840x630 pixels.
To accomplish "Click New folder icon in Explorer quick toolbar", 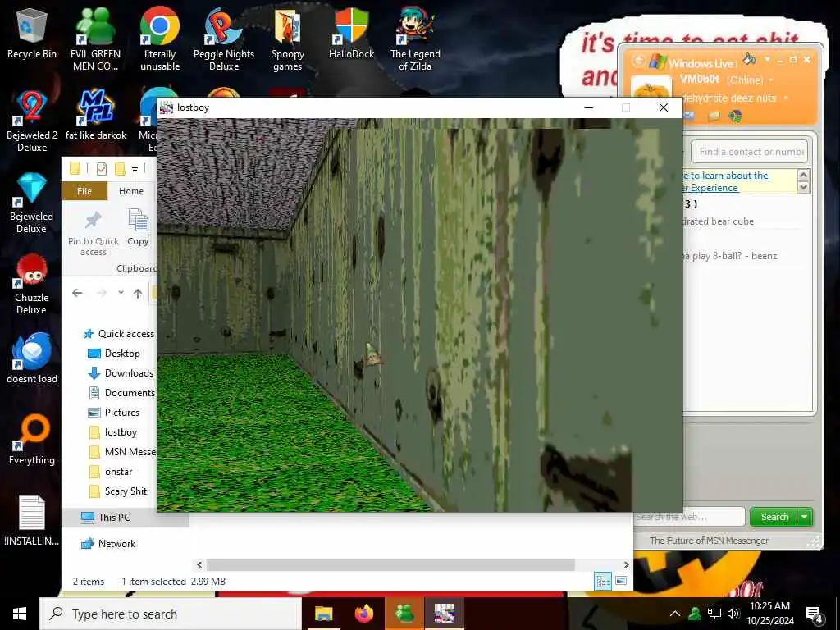I will click(x=120, y=169).
